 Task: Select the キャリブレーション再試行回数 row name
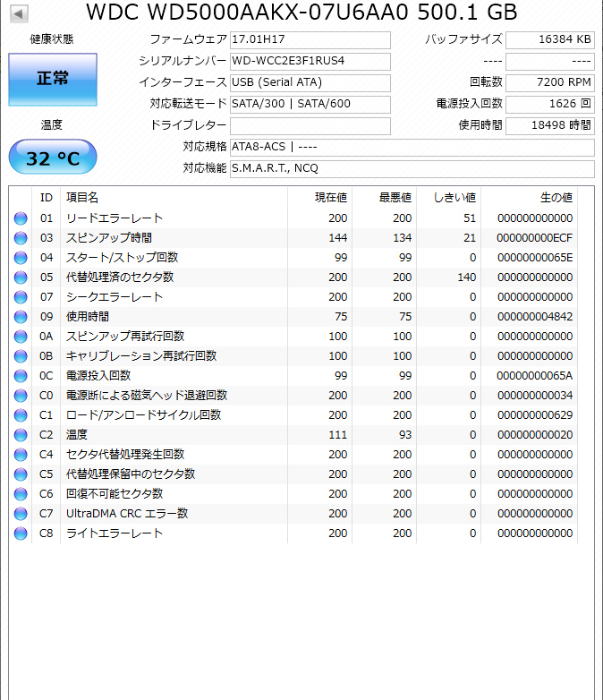141,355
